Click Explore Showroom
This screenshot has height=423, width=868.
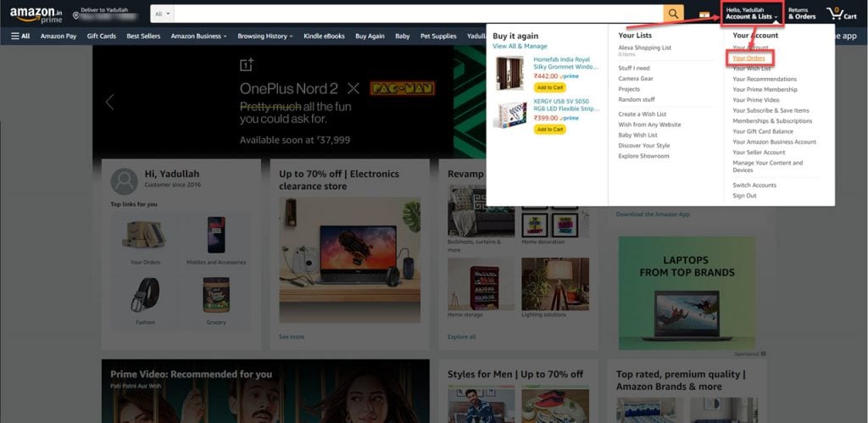pyautogui.click(x=643, y=156)
